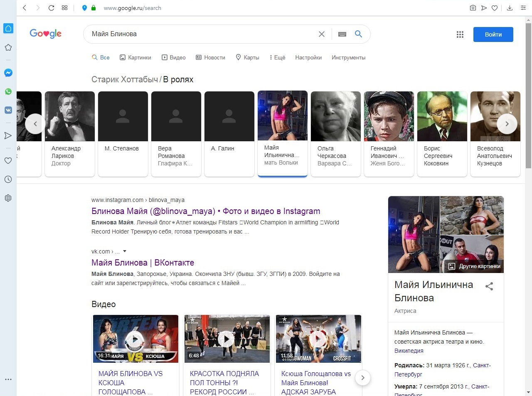Show next cast cards in carousel
Image resolution: width=532 pixels, height=396 pixels.
pyautogui.click(x=507, y=124)
